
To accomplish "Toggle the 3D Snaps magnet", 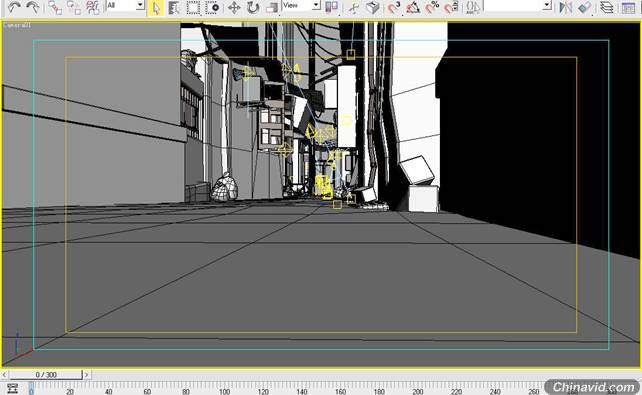I will [394, 7].
